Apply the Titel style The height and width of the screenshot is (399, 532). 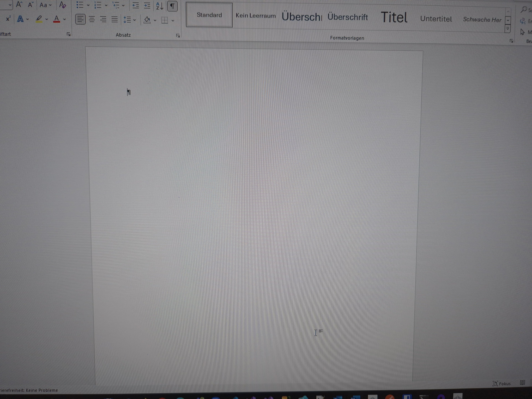394,18
